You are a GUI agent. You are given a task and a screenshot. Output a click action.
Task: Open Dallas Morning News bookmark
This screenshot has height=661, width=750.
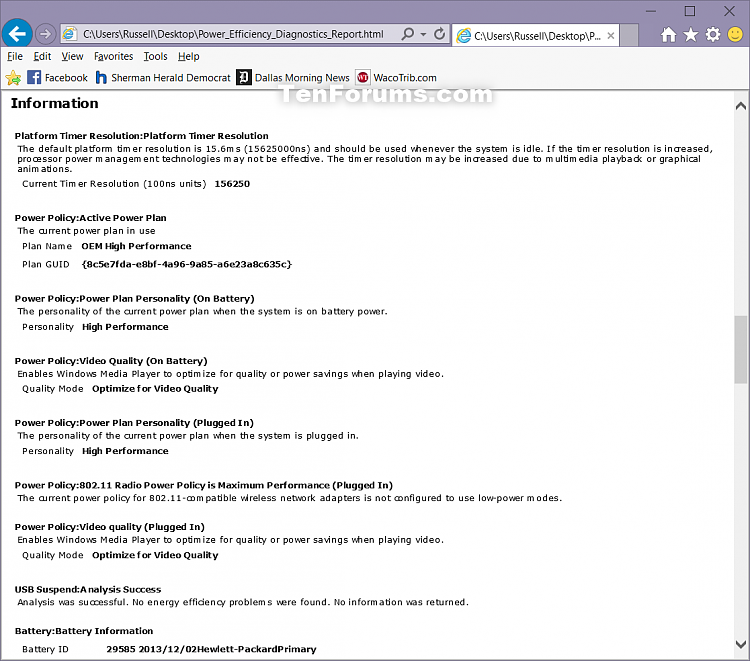[x=293, y=77]
